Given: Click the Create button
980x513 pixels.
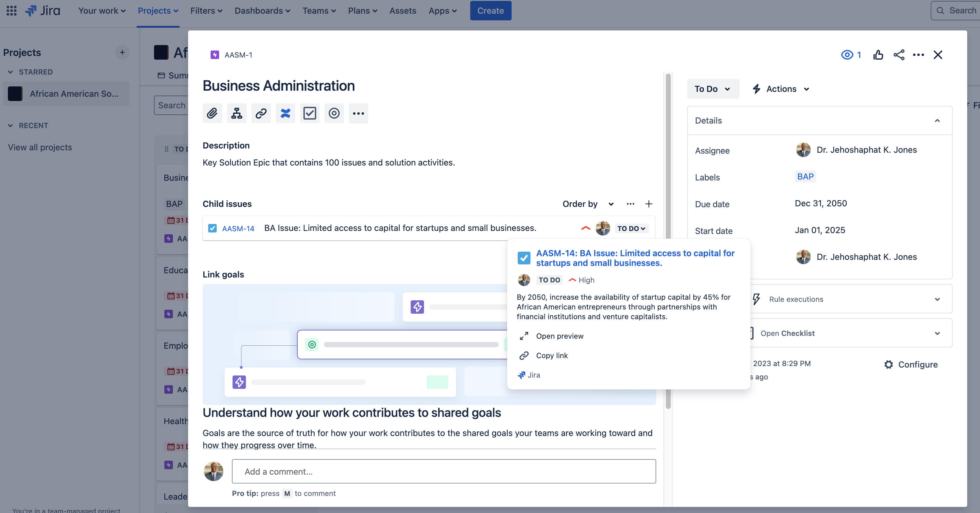Looking at the screenshot, I should 491,11.
